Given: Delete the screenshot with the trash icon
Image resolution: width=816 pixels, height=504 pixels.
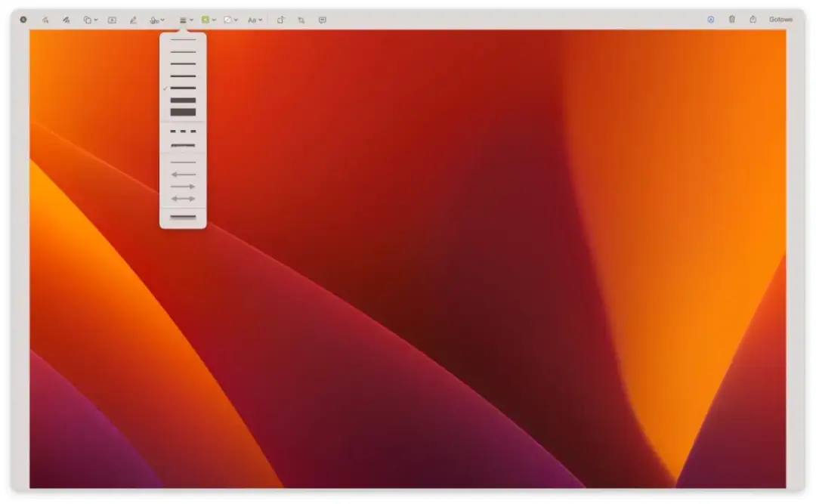Looking at the screenshot, I should 732,19.
